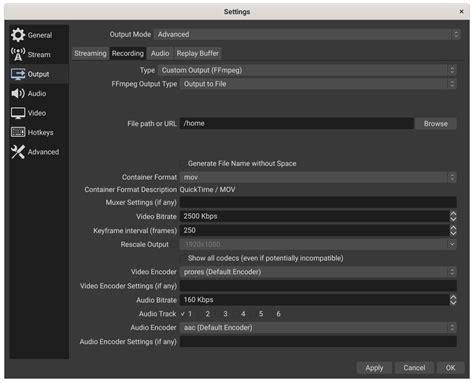Select the Output monitor icon in the sidebar
The width and height of the screenshot is (474, 383).
[x=18, y=74]
